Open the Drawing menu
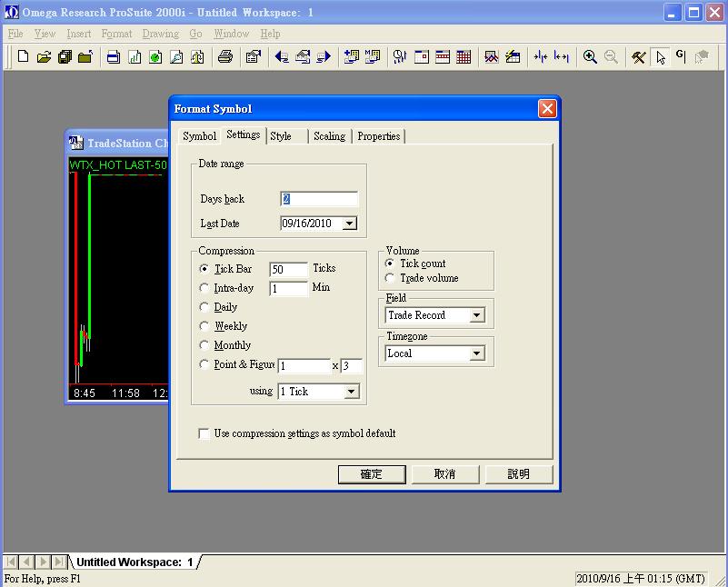 (x=161, y=34)
